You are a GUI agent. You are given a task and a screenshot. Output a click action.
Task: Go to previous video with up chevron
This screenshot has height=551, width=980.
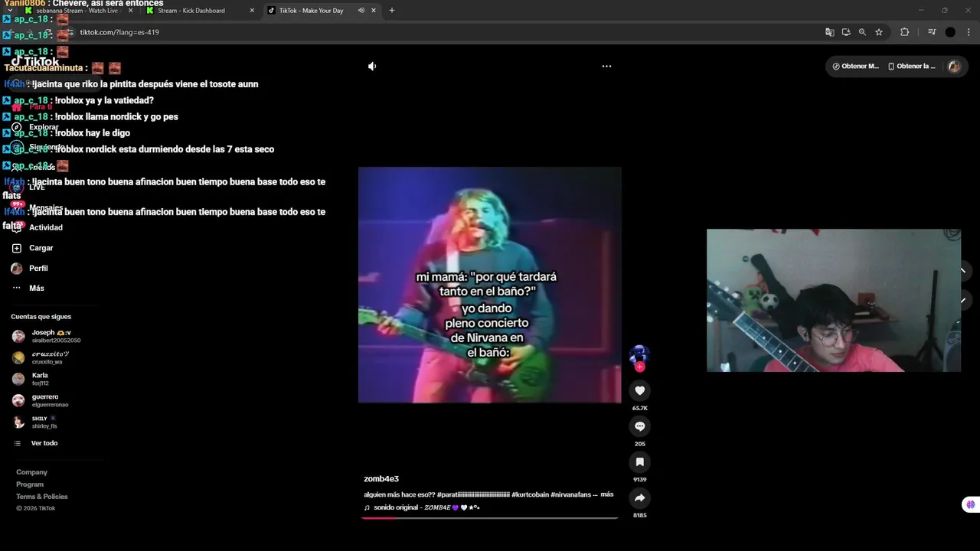pyautogui.click(x=962, y=270)
